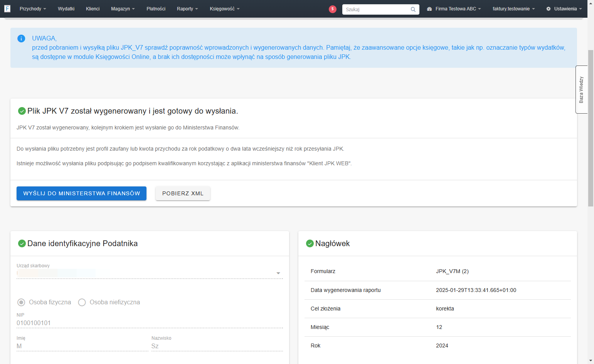Click green checkmark beside 'Plik JPK V7 został wygenerowany'
Viewport: 594px width, 364px height.
[x=22, y=111]
